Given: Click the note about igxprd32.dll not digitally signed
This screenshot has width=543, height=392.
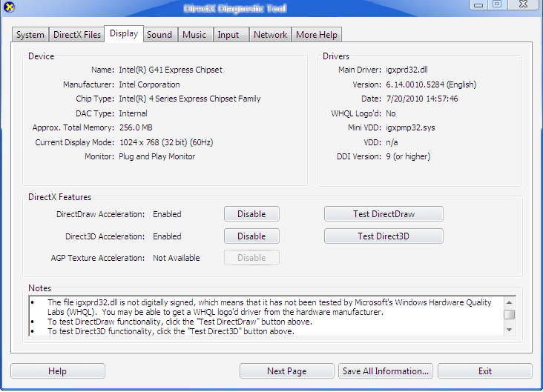Looking at the screenshot, I should pyautogui.click(x=269, y=307).
